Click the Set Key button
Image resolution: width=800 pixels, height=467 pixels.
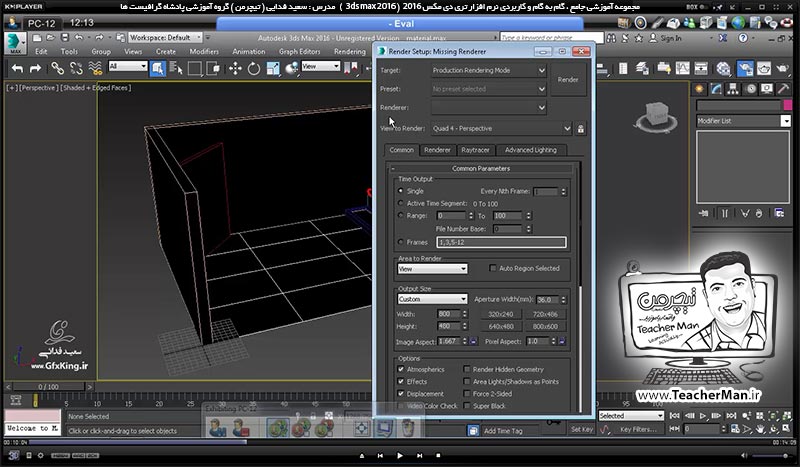pos(582,429)
